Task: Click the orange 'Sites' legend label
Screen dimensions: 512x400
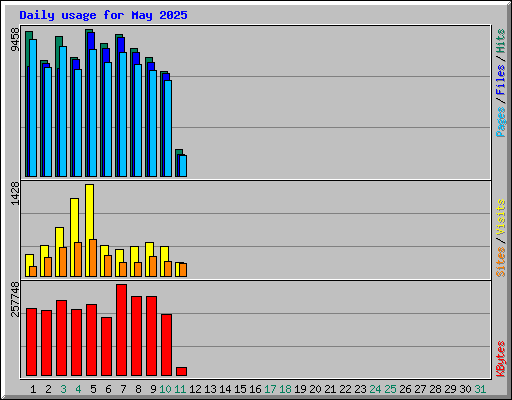Action: pos(501,262)
